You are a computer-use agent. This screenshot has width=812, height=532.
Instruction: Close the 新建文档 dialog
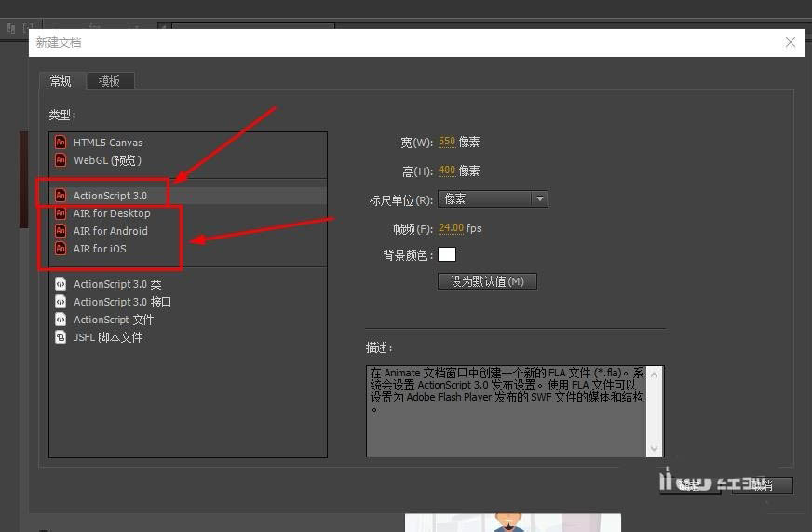[791, 43]
